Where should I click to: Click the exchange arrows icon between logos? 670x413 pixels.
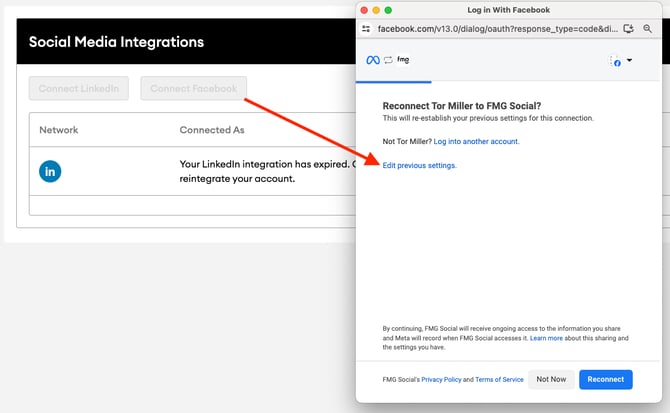click(x=388, y=60)
